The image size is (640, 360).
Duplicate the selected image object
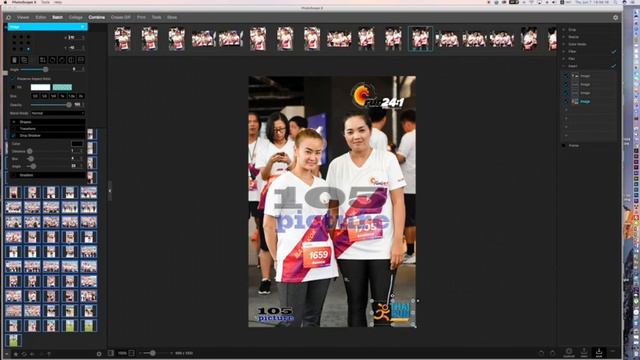(x=24, y=60)
